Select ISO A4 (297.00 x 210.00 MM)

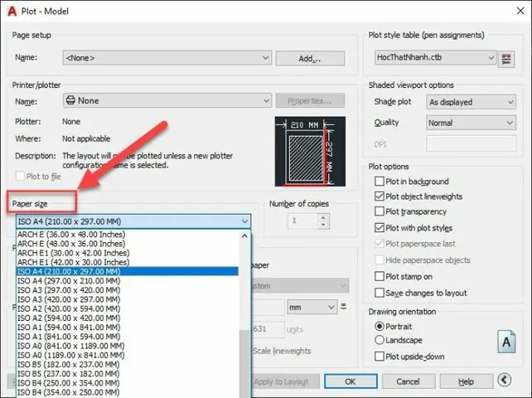coord(128,281)
